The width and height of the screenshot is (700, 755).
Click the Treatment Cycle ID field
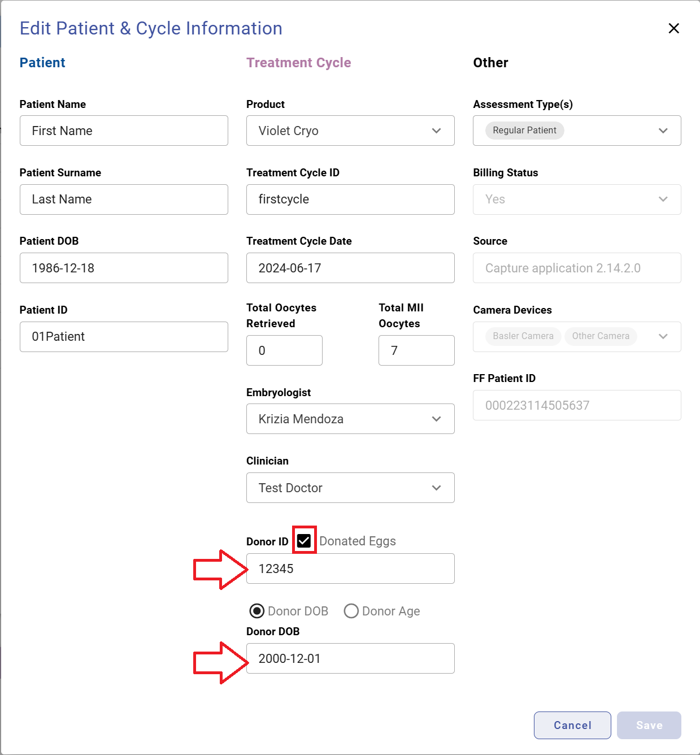350,199
